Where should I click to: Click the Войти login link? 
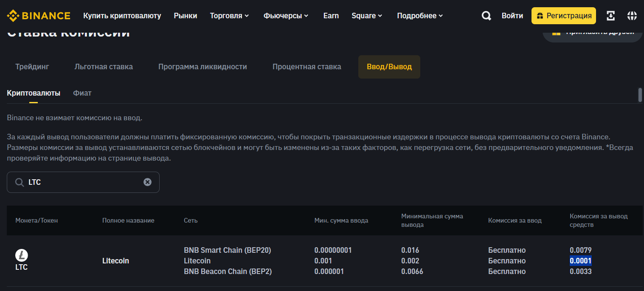[x=512, y=16]
